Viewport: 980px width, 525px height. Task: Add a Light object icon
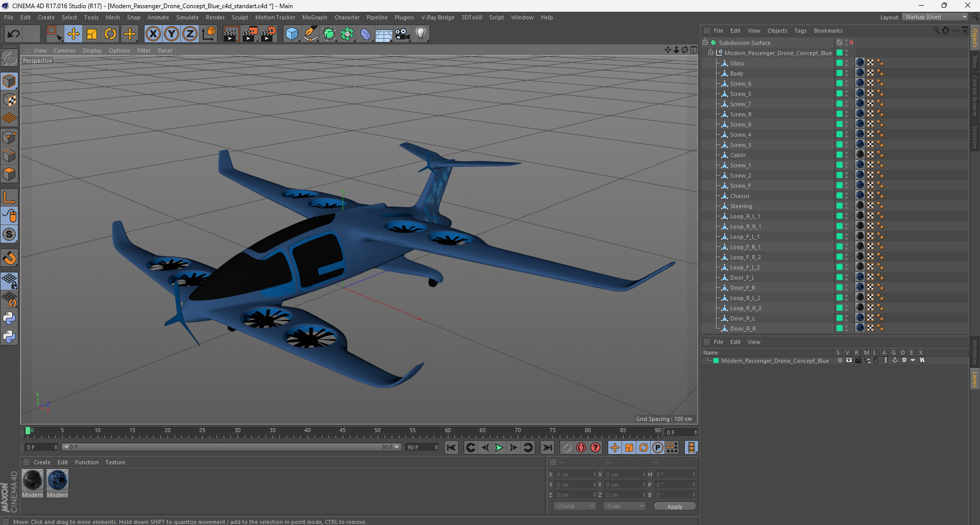(x=421, y=34)
